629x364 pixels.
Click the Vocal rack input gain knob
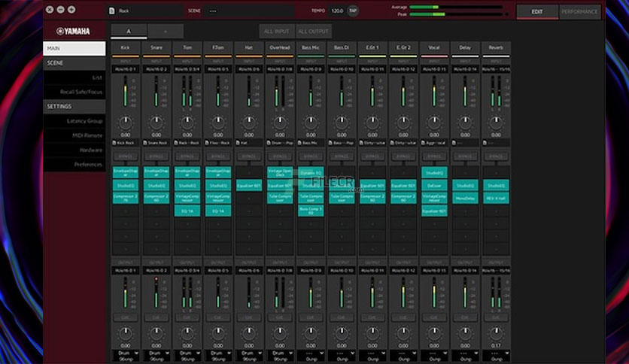pos(434,123)
